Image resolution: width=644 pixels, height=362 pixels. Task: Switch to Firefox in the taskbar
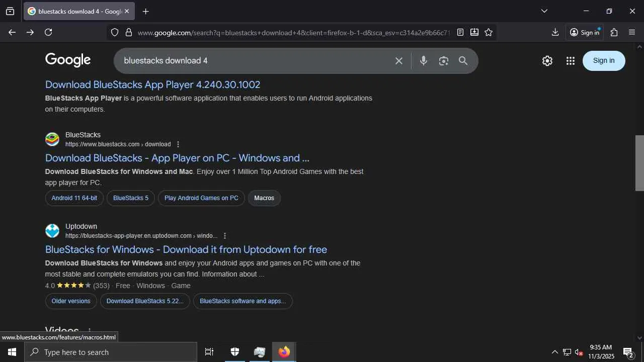click(284, 352)
